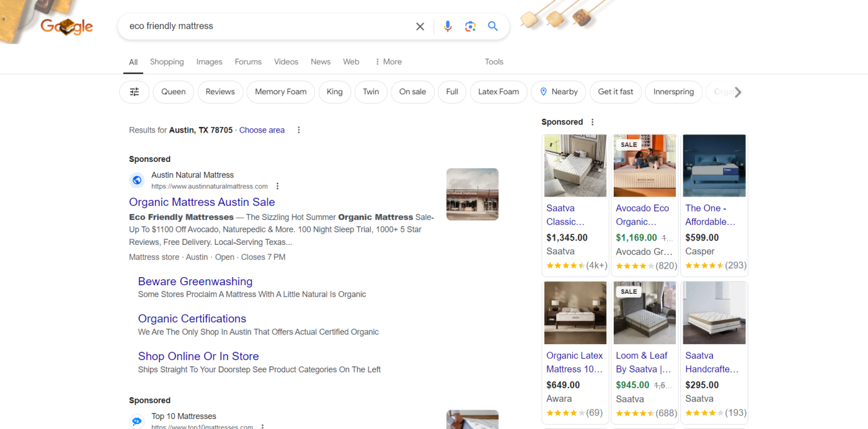Switch to the Videos tab
Image resolution: width=868 pixels, height=429 pixels.
click(286, 62)
